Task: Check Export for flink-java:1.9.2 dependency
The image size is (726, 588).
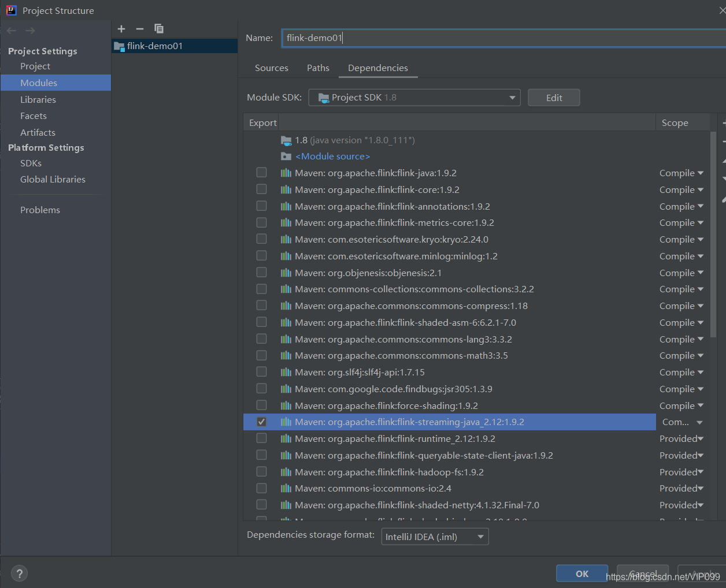Action: click(261, 172)
